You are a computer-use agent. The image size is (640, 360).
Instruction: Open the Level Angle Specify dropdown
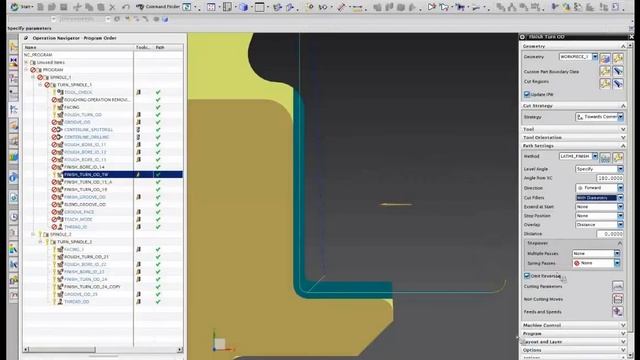tap(620, 169)
